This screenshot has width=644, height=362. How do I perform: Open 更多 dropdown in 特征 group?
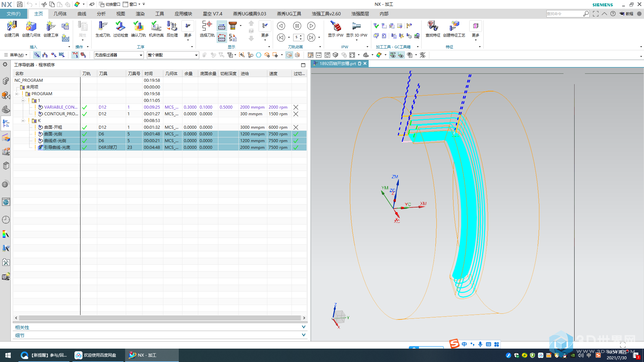coord(476,31)
